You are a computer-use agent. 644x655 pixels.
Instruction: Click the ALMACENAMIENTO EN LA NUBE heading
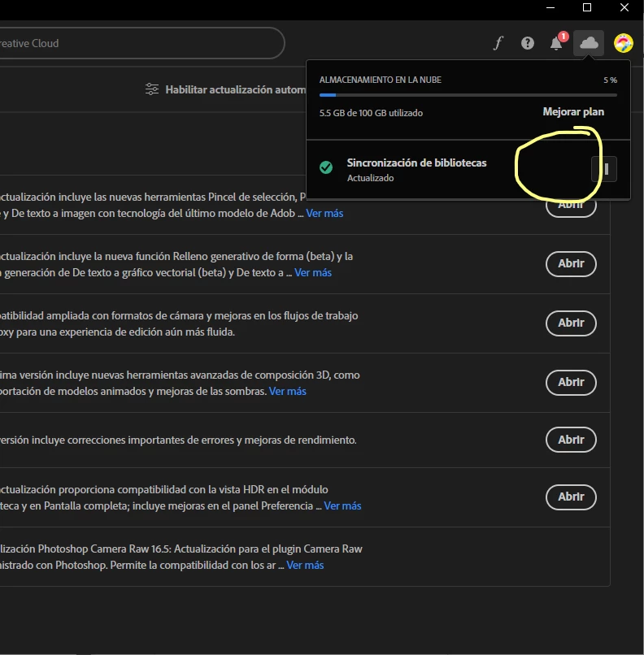pos(380,80)
